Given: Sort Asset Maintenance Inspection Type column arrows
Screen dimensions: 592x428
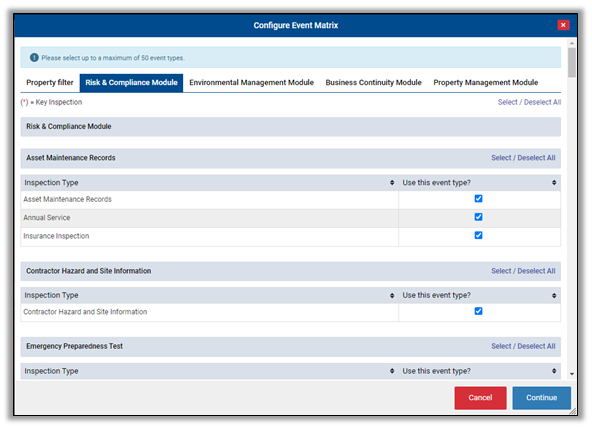Looking at the screenshot, I should tap(392, 183).
